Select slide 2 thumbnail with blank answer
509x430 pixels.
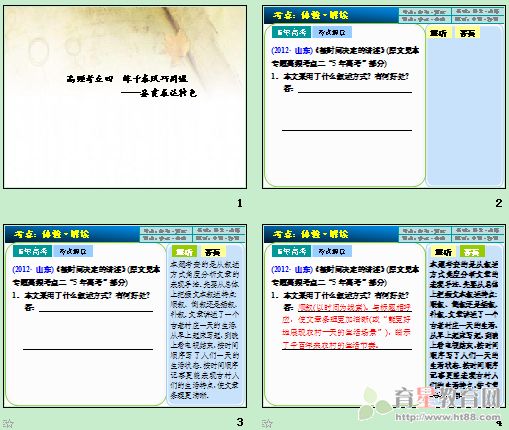(384, 97)
